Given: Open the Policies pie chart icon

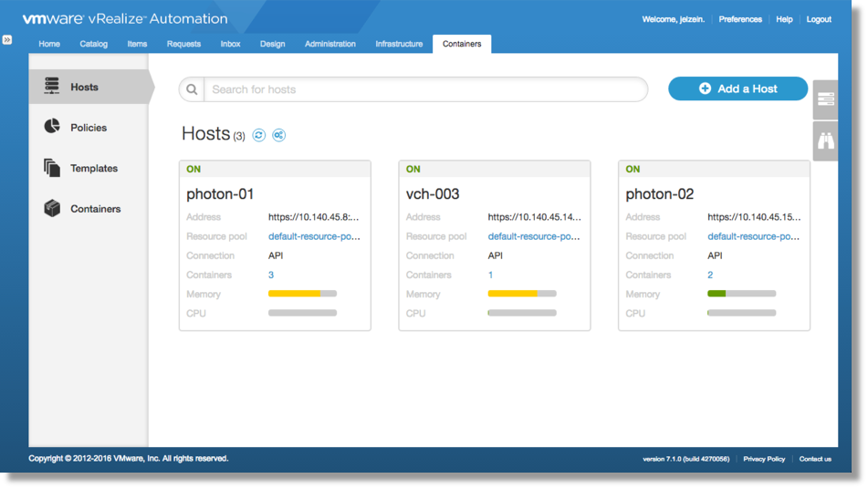Looking at the screenshot, I should (x=52, y=127).
